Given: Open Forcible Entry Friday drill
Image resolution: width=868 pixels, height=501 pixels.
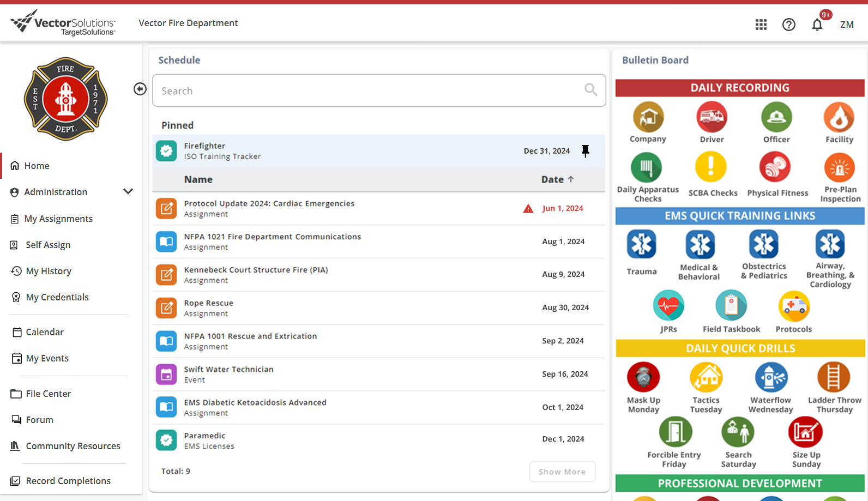Looking at the screenshot, I should (x=676, y=432).
